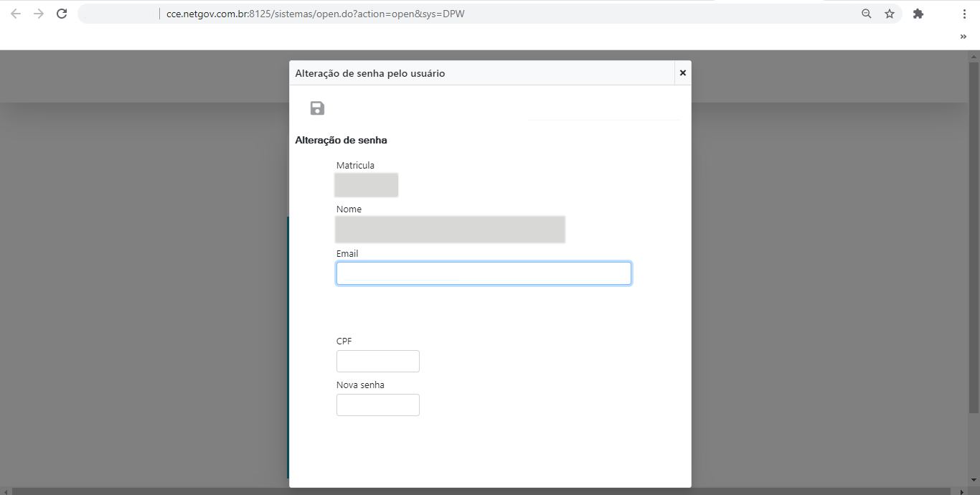
Task: Click the vertical page scrollbar
Action: [974, 237]
